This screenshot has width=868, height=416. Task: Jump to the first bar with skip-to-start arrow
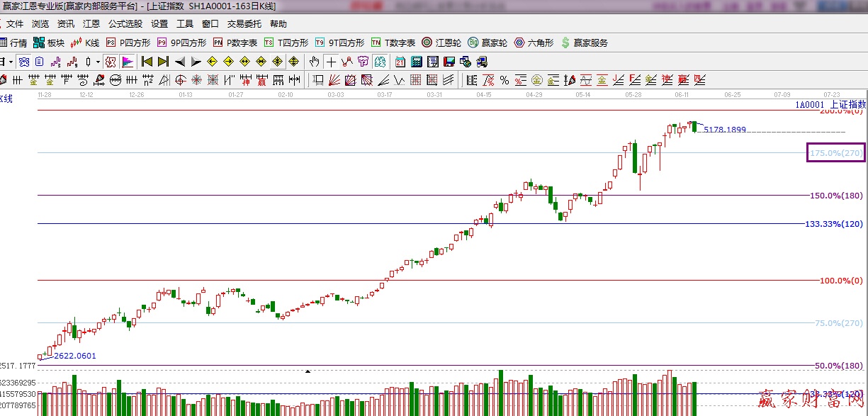coord(147,62)
